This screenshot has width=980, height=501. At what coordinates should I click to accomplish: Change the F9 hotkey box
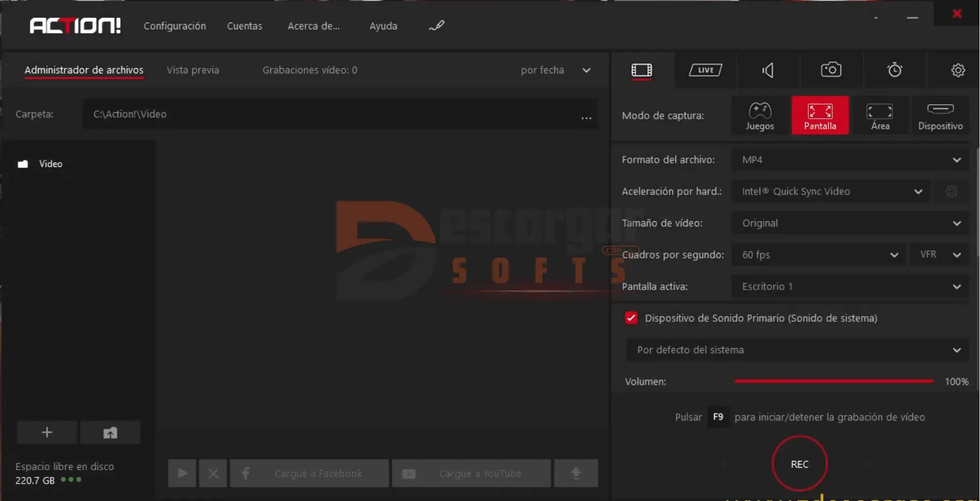point(718,417)
